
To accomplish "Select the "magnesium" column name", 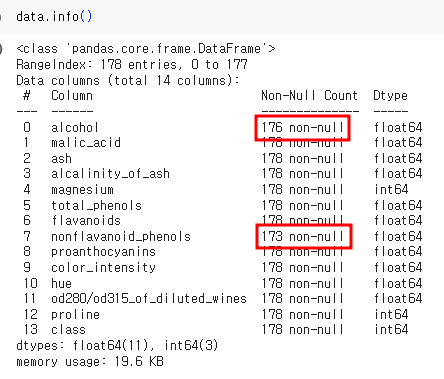I will click(82, 190).
